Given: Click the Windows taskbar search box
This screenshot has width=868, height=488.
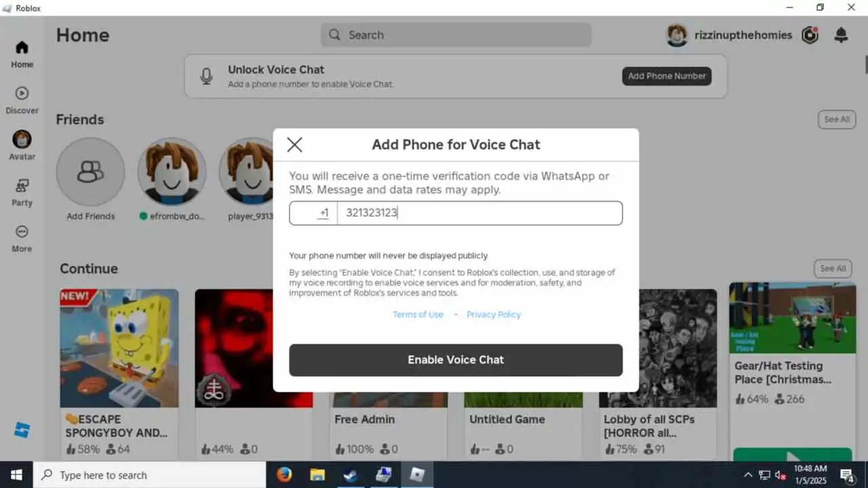Looking at the screenshot, I should point(149,475).
